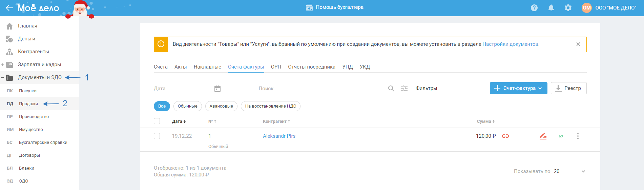644x190 pixels.
Task: Open the Счет-фактура create dropdown
Action: coord(518,88)
